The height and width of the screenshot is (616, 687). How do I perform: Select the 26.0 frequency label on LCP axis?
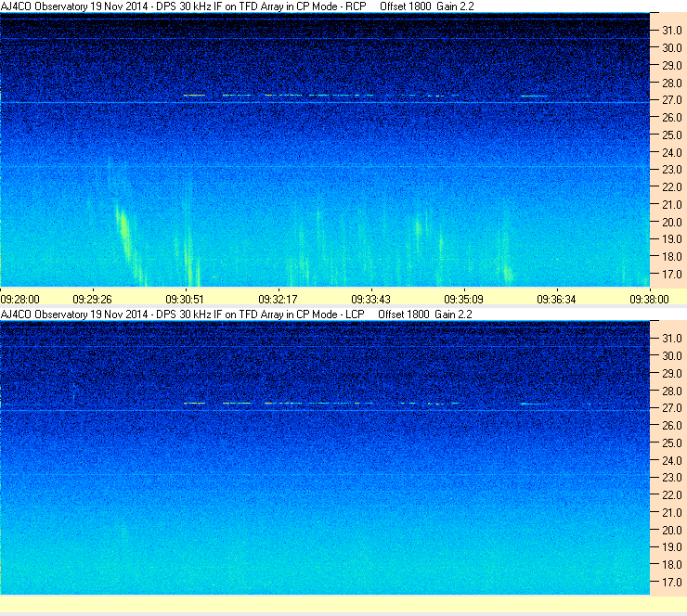[x=671, y=426]
